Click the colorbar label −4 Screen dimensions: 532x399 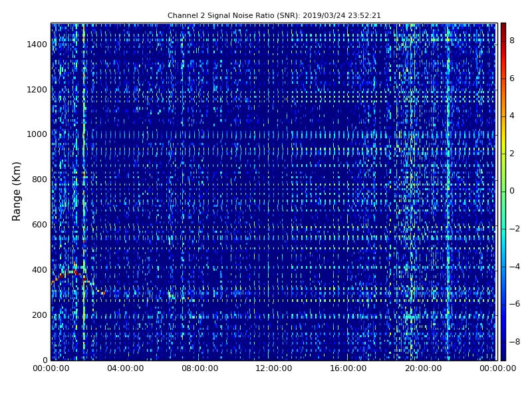pyautogui.click(x=515, y=267)
